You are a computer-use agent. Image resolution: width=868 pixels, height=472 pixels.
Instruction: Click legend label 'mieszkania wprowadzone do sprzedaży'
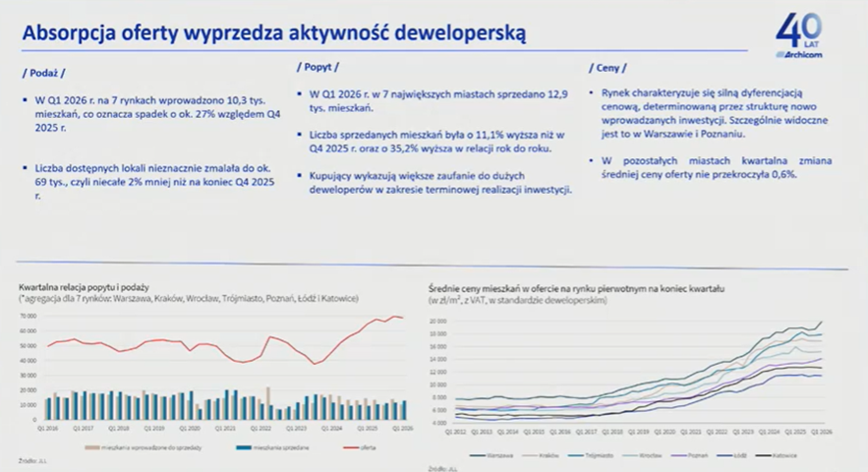pyautogui.click(x=151, y=447)
